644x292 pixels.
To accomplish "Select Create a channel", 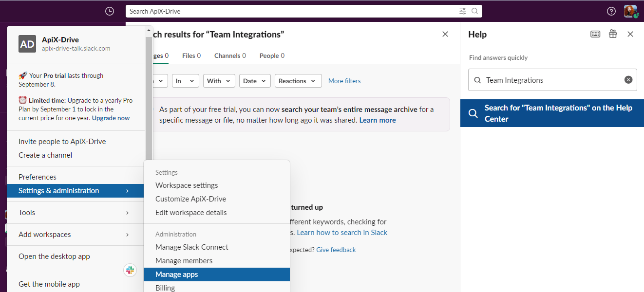I will click(x=76, y=155).
